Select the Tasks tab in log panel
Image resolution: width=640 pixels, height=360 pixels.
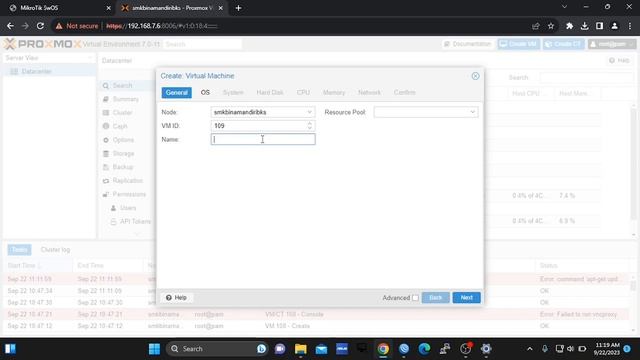click(x=19, y=249)
